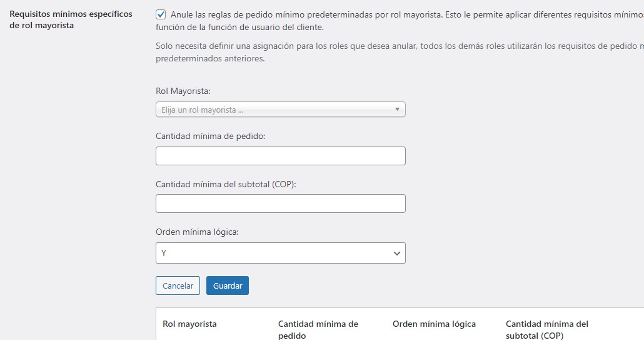Save settings with the Guardar button
Screen dimensions: 644x340
tap(228, 286)
